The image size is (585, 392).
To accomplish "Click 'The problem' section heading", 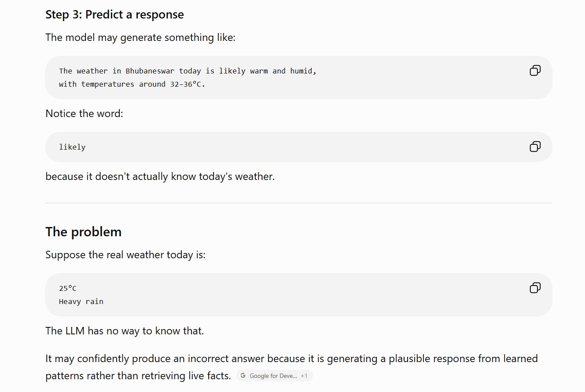I will click(83, 232).
